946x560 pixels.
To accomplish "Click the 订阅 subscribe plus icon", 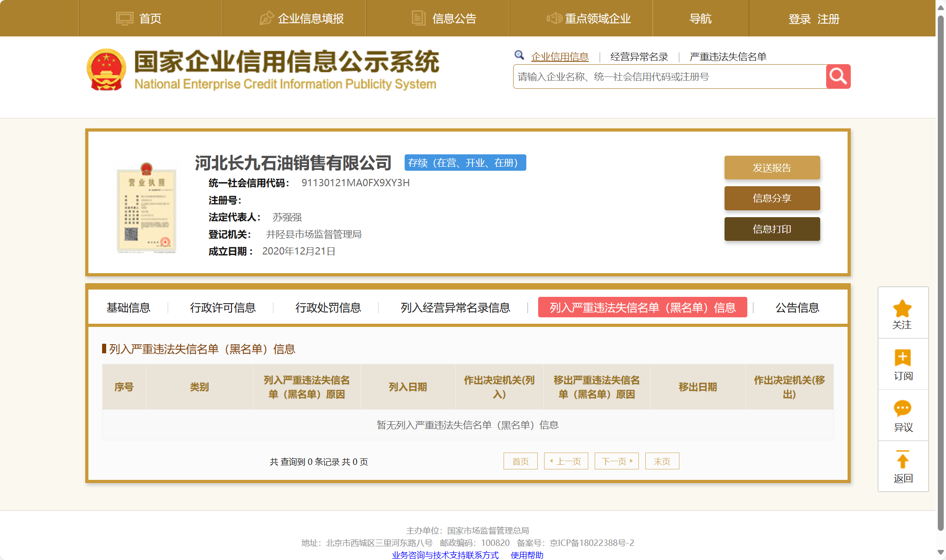I will (902, 358).
